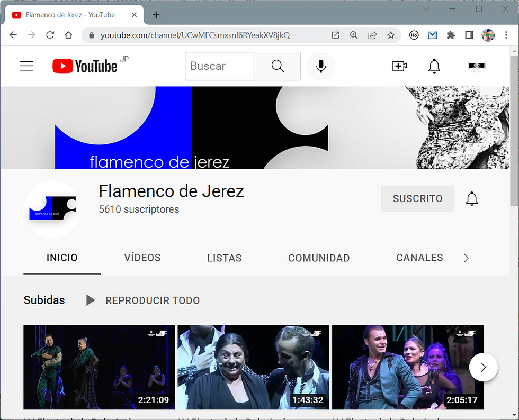Open the Ho extension icon

pos(414,35)
